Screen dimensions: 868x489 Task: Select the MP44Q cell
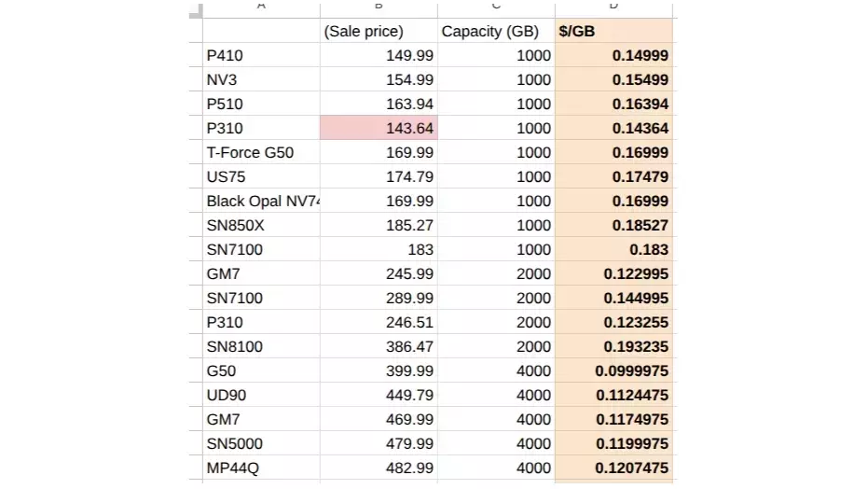click(261, 468)
